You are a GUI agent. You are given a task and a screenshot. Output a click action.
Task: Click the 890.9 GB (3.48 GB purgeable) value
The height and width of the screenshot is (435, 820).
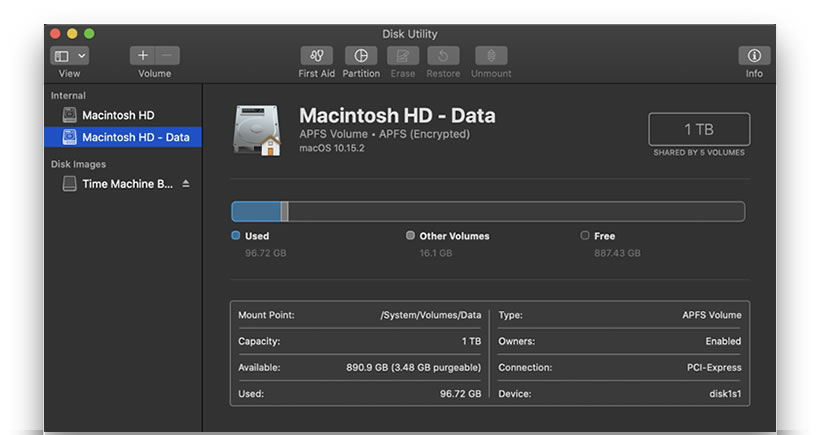tap(413, 368)
